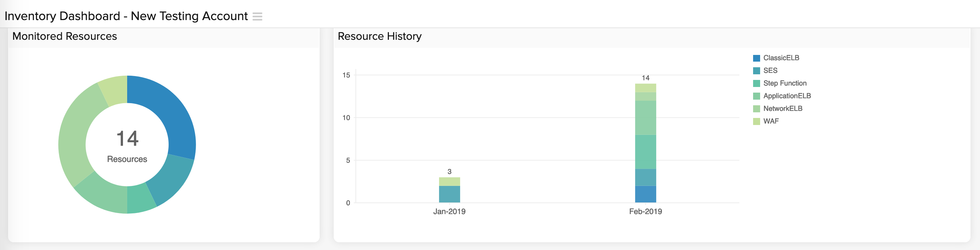Click the Step Function legend color square
Image resolution: width=980 pixels, height=250 pixels.
click(756, 83)
